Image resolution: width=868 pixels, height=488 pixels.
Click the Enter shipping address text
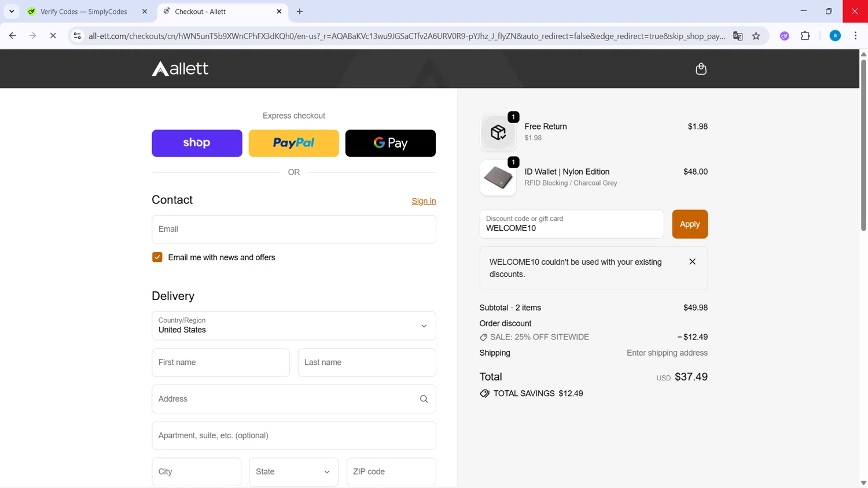(667, 353)
